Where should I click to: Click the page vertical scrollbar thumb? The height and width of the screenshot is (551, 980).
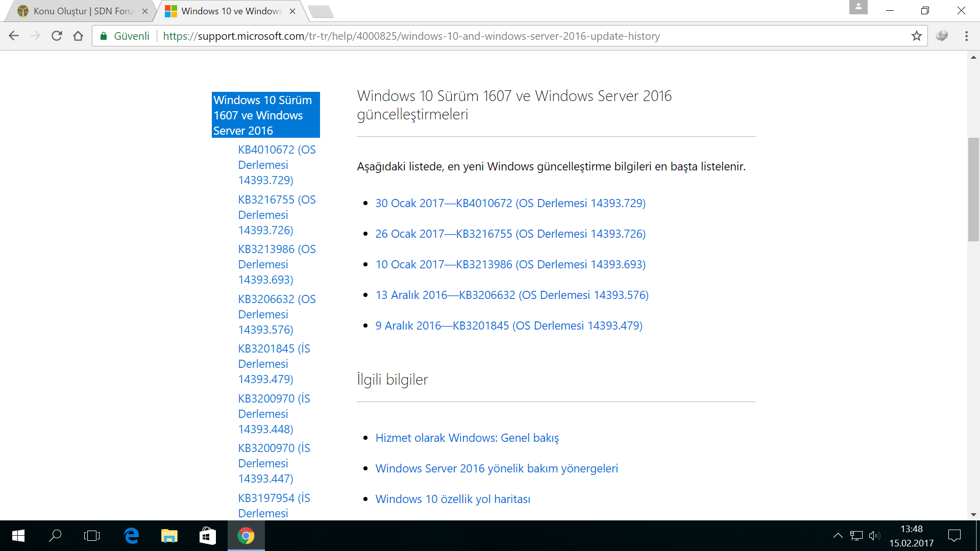pyautogui.click(x=973, y=189)
